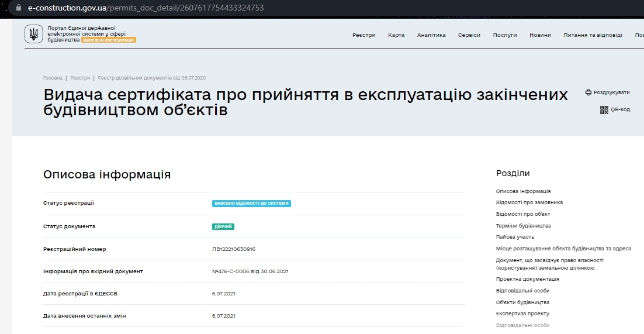This screenshot has height=334, width=644.
Task: Open Питання та відповіді menu item
Action: click(593, 35)
